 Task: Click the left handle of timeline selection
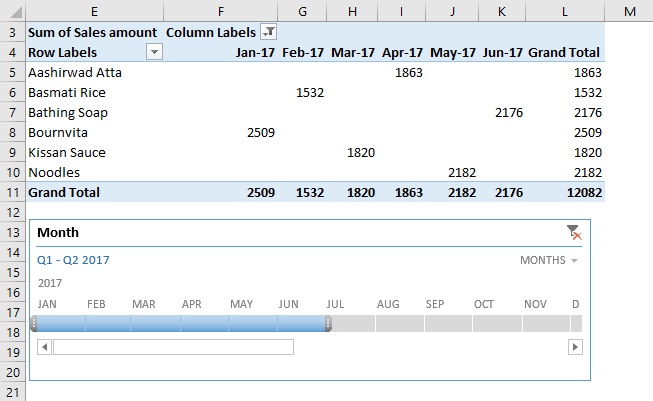34,323
